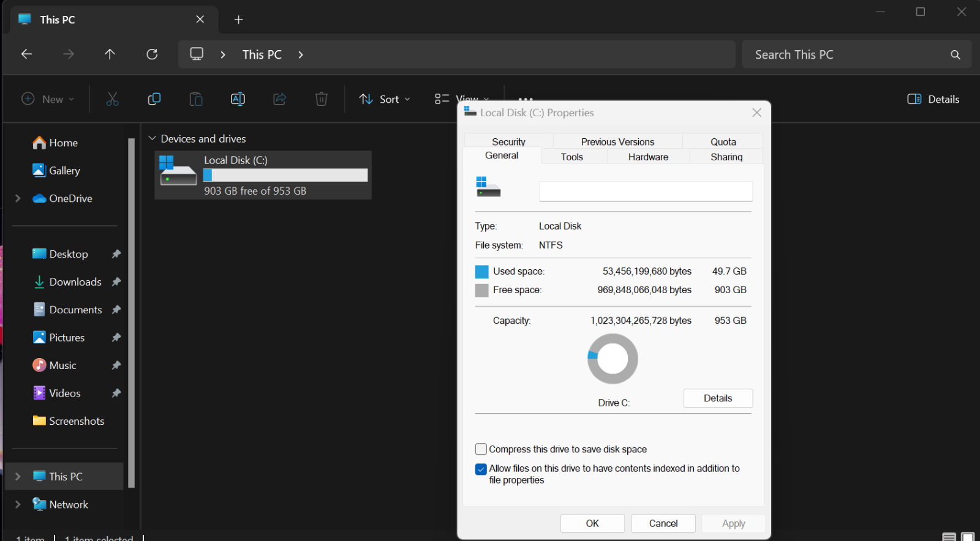Image resolution: width=980 pixels, height=541 pixels.
Task: Switch to the Previous Versions tab
Action: coord(617,141)
